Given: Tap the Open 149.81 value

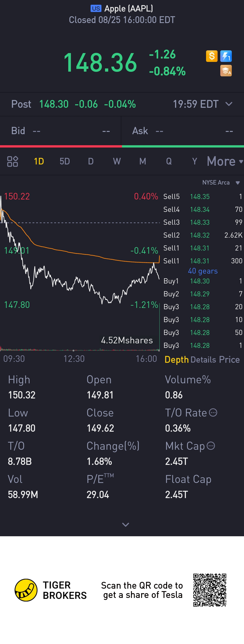Looking at the screenshot, I should pyautogui.click(x=100, y=395).
